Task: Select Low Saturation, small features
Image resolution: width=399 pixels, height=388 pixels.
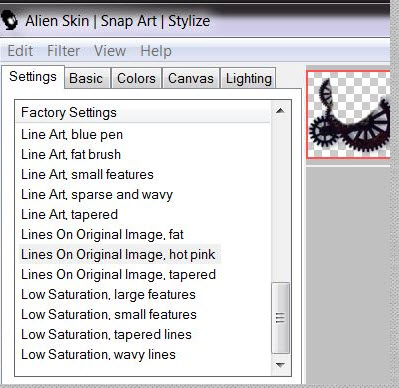Action: point(109,315)
